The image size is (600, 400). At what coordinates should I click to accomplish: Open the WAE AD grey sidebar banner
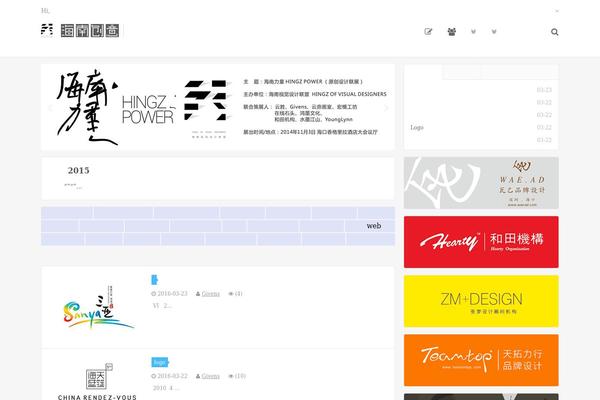481,183
